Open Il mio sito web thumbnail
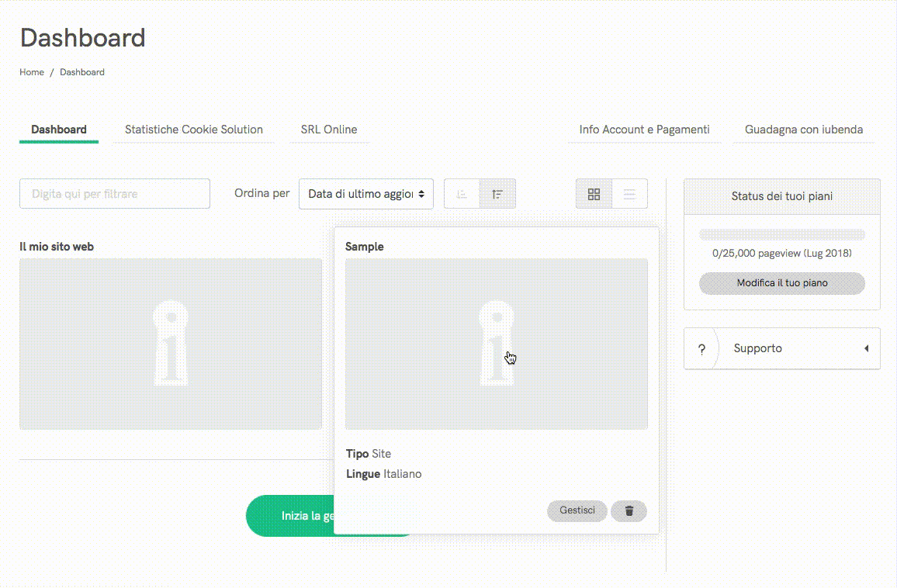The width and height of the screenshot is (897, 588). (x=170, y=344)
